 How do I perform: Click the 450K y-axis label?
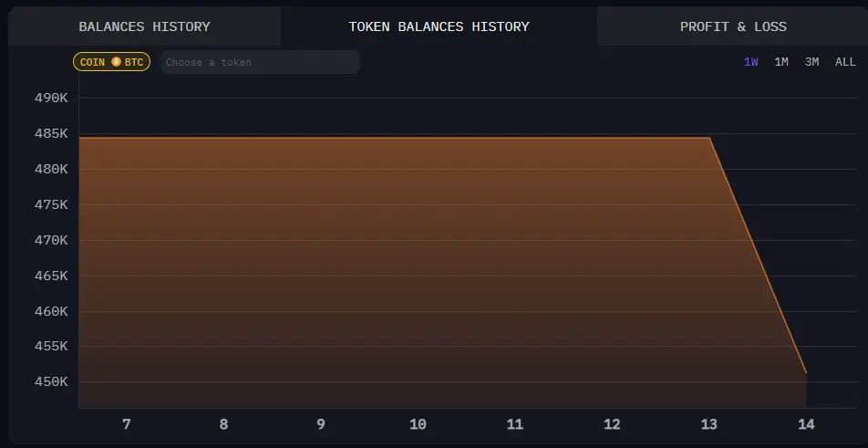point(51,381)
